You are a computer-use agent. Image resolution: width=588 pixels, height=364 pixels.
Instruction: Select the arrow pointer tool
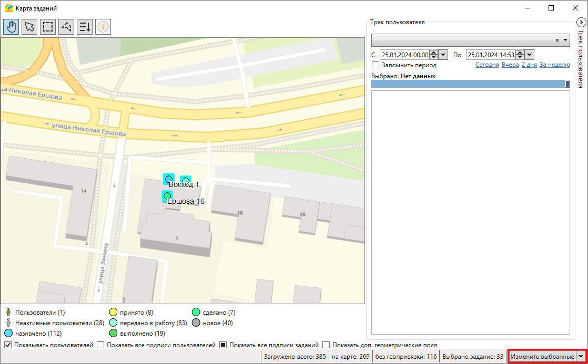pos(29,27)
